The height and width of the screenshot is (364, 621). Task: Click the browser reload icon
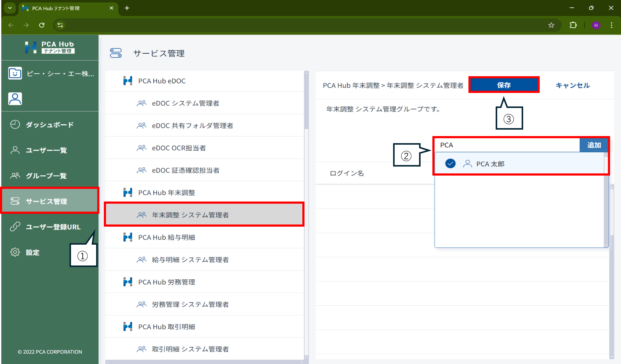tap(42, 25)
